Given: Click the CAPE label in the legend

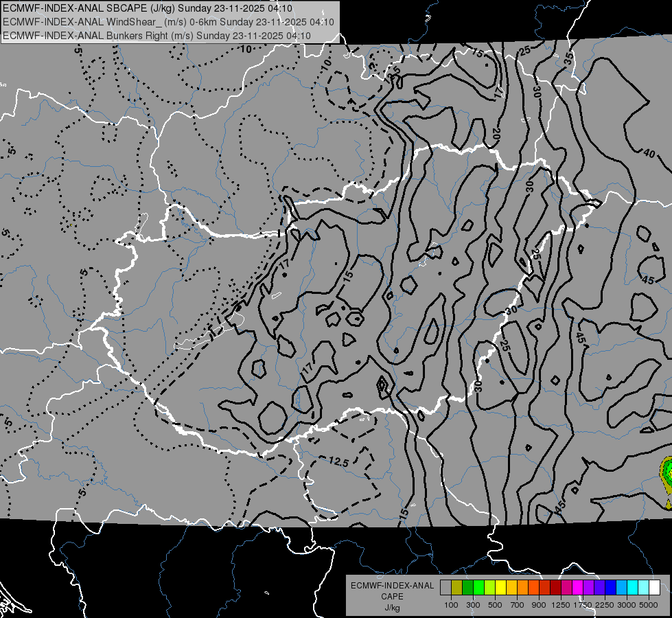Looking at the screenshot, I should [392, 596].
